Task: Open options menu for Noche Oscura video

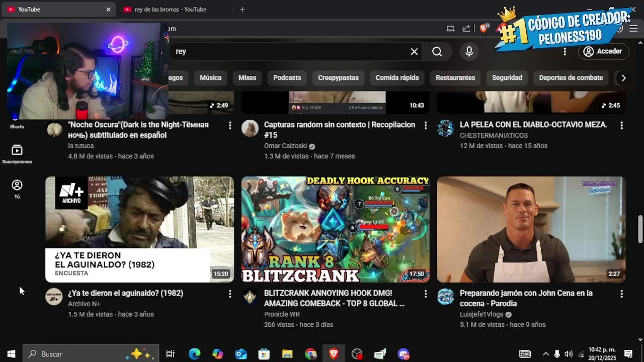Action: (x=230, y=125)
